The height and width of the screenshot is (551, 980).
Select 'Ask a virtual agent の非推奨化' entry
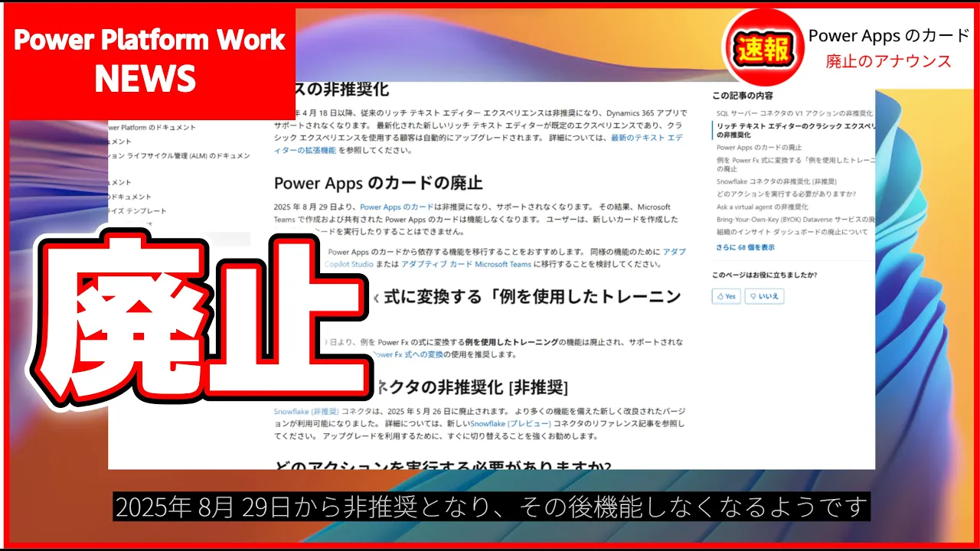coord(762,207)
